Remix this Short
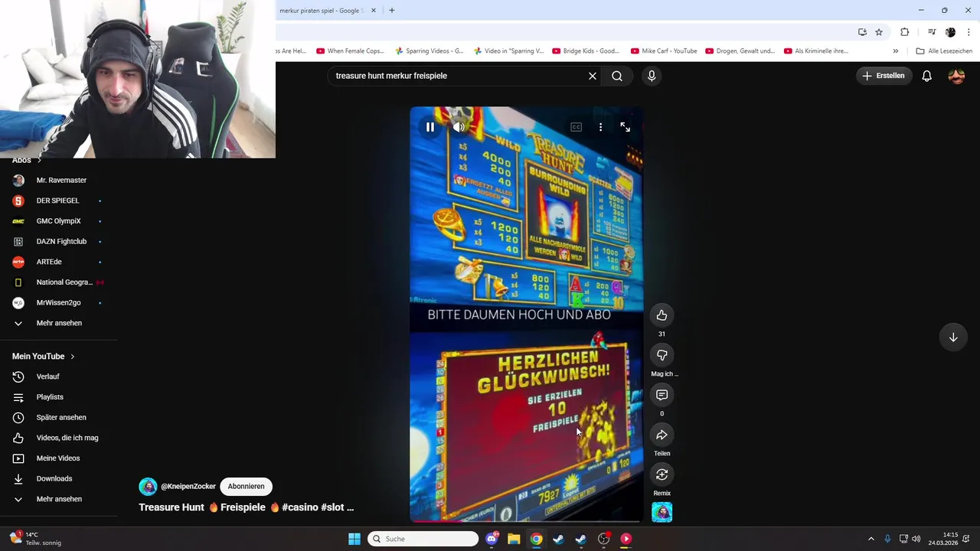Image resolution: width=980 pixels, height=551 pixels. point(661,474)
